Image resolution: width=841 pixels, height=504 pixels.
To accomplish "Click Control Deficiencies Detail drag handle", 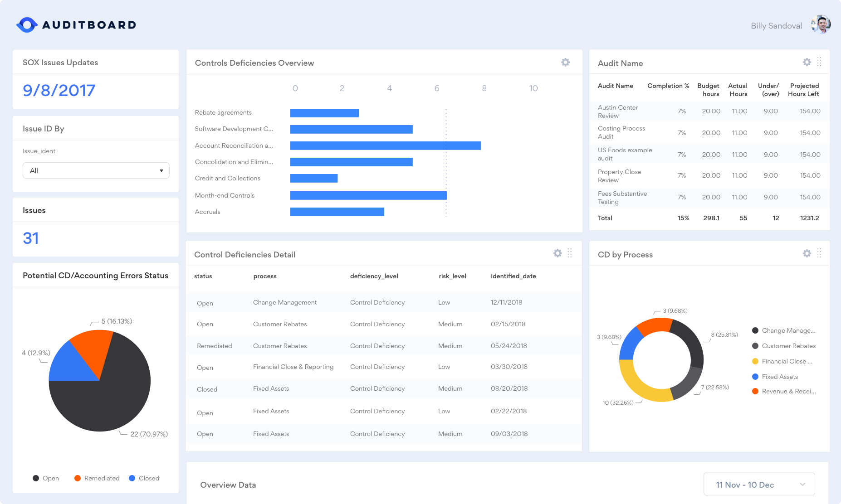I will click(570, 253).
